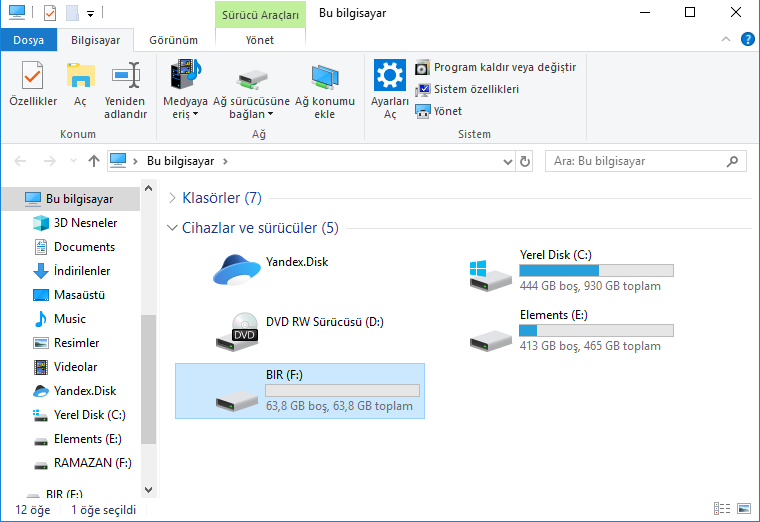
Task: Switch to the Görünüm tab
Action: pos(173,40)
